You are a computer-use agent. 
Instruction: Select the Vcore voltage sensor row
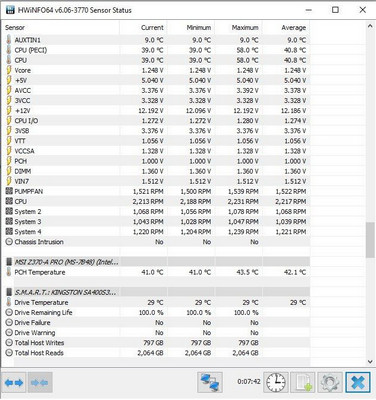[x=157, y=70]
